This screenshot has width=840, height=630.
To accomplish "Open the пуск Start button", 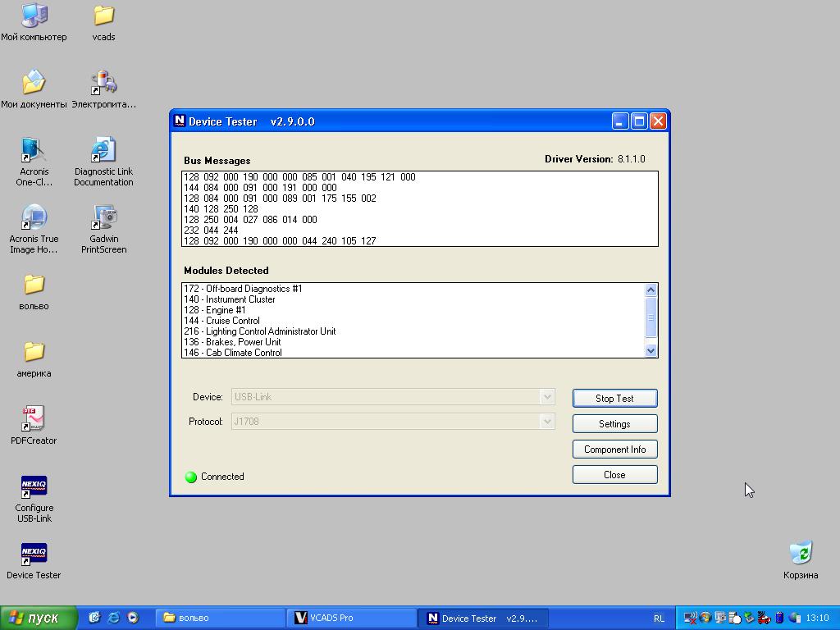I will point(39,618).
